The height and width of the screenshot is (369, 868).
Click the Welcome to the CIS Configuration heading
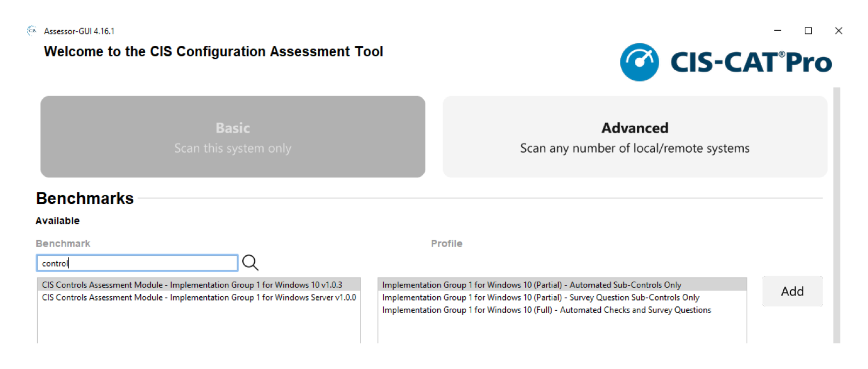pyautogui.click(x=213, y=52)
